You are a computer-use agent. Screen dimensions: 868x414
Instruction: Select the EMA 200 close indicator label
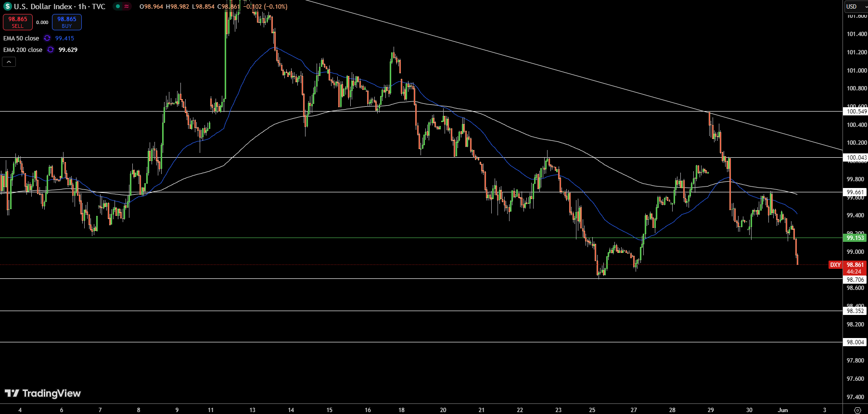pos(23,50)
